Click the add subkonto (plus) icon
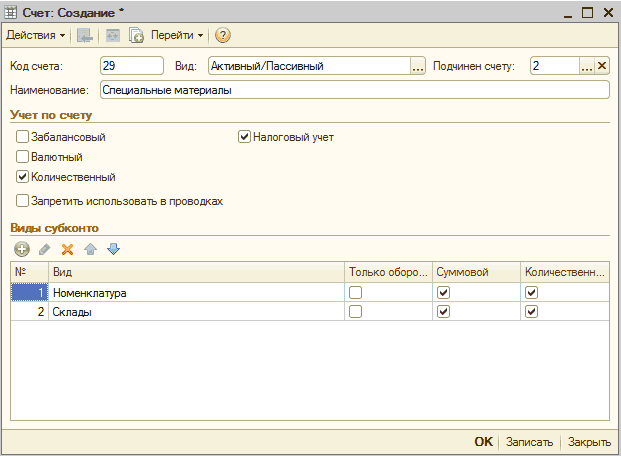The image size is (621, 456). click(x=22, y=249)
